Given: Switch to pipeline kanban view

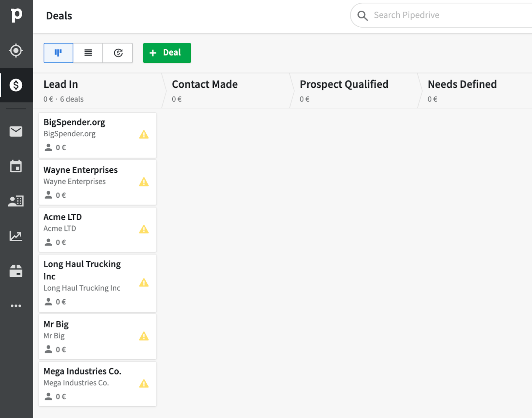Looking at the screenshot, I should click(59, 53).
